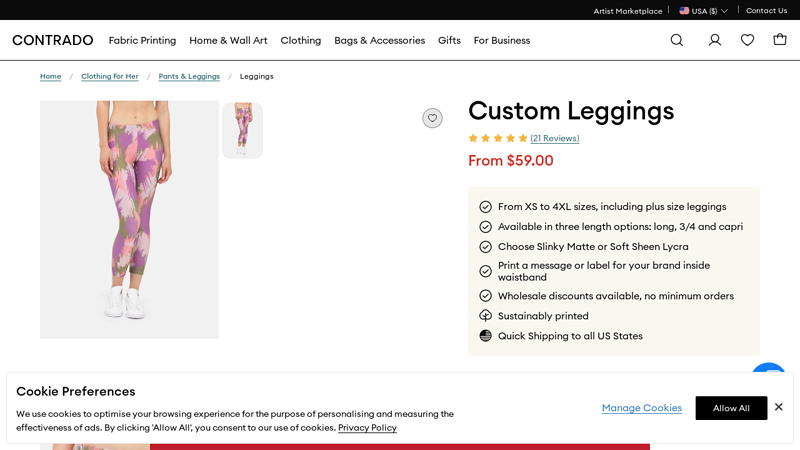The image size is (800, 450).
Task: Select the leggings thumbnail image
Action: point(242,130)
